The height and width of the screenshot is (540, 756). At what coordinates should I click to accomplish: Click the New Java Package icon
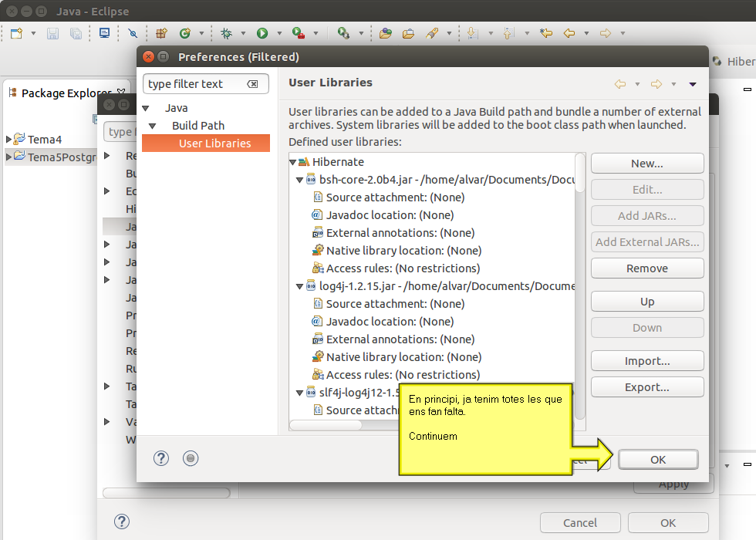click(x=161, y=33)
